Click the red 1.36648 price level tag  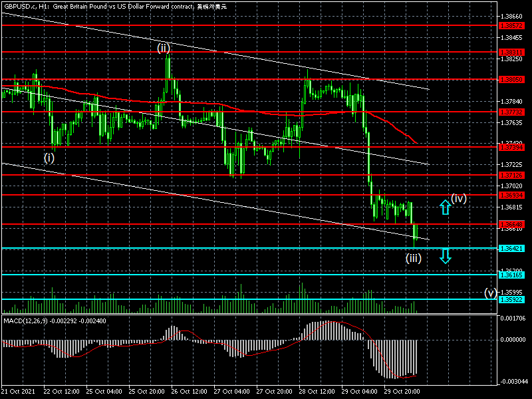coord(511,225)
